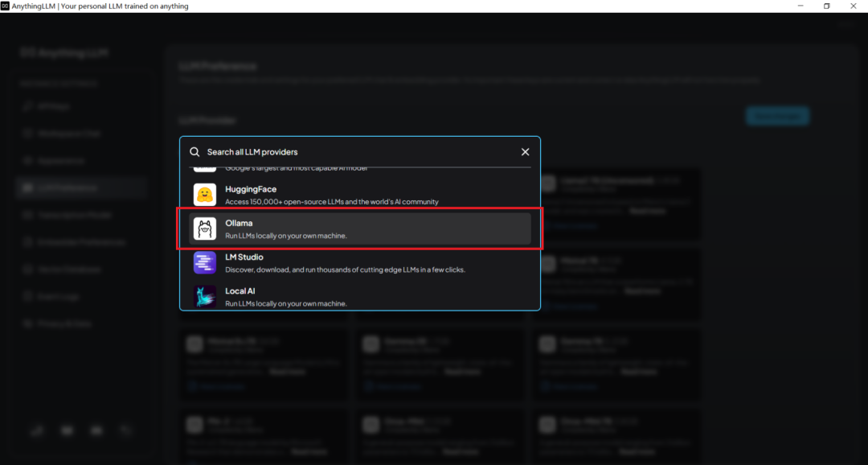Screen dimensions: 868x465
Task: Click the AnythingLLM title bar app icon
Action: click(x=5, y=6)
